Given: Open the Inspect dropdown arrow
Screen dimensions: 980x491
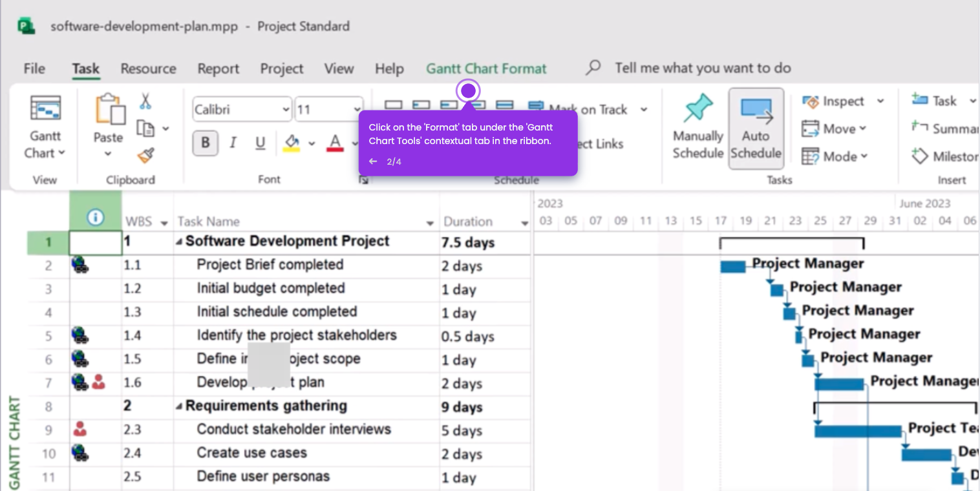Looking at the screenshot, I should (880, 101).
